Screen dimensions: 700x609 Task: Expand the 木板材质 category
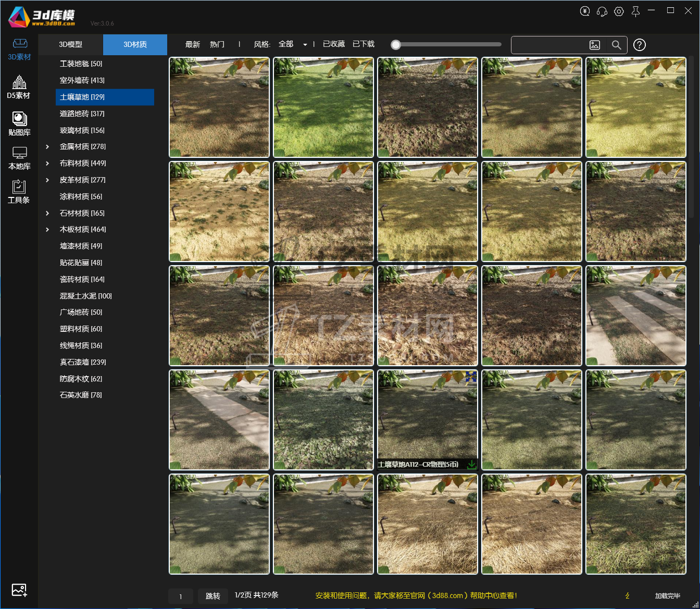coord(47,230)
